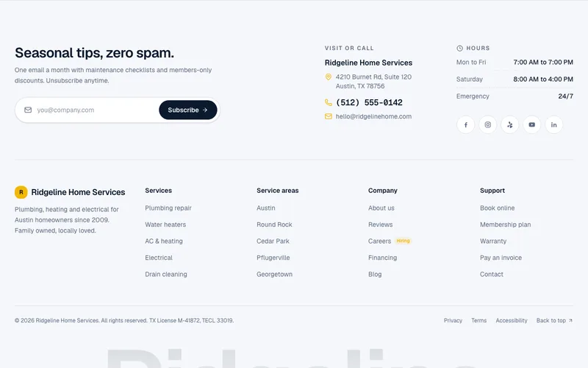
Task: Click the map pin icon beside address
Action: click(x=328, y=77)
